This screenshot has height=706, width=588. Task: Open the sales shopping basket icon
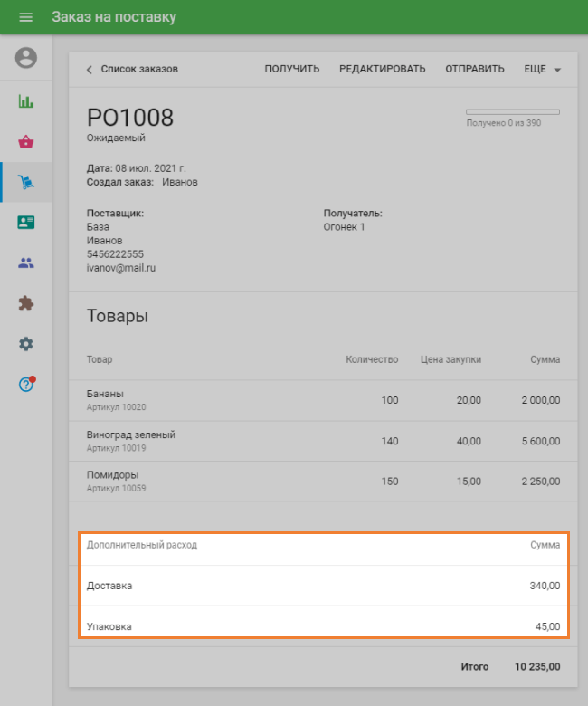26,141
